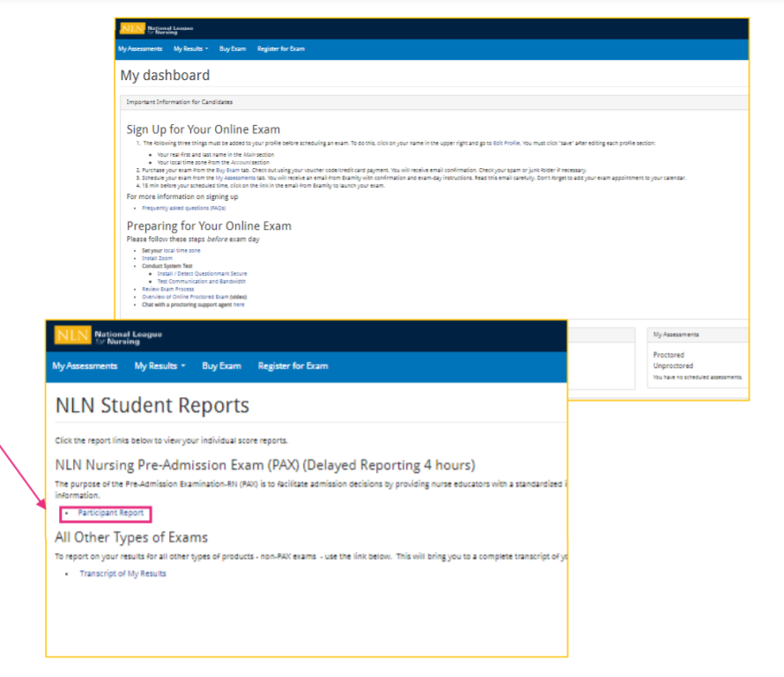The image size is (784, 677).
Task: Click the 'here' proctoring support chat link
Action: click(239, 305)
